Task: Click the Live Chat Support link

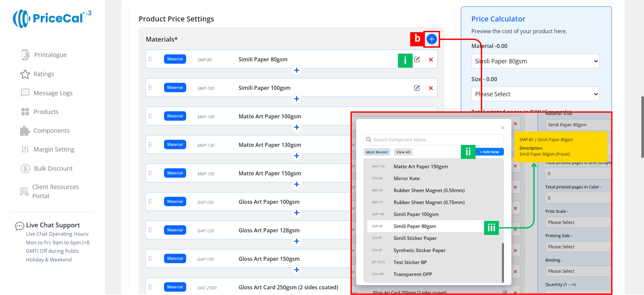Action: (x=53, y=225)
